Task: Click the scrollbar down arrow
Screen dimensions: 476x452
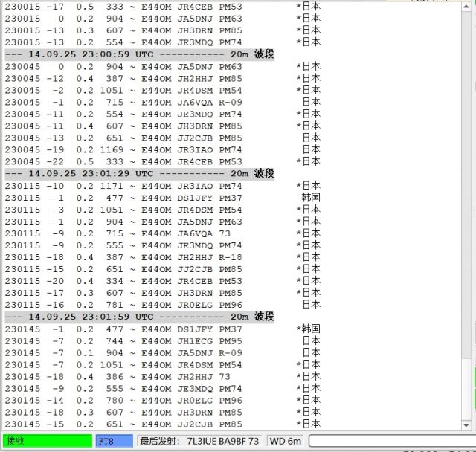Action: click(x=466, y=425)
